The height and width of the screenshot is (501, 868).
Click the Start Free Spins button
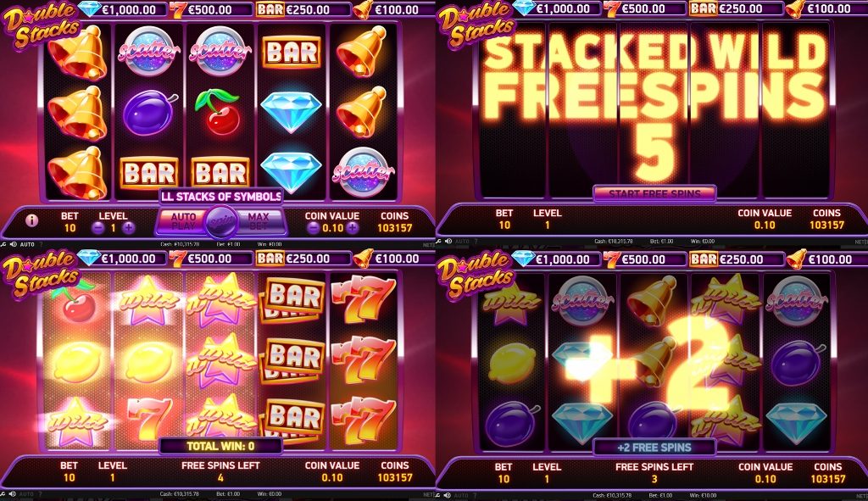[x=654, y=193]
